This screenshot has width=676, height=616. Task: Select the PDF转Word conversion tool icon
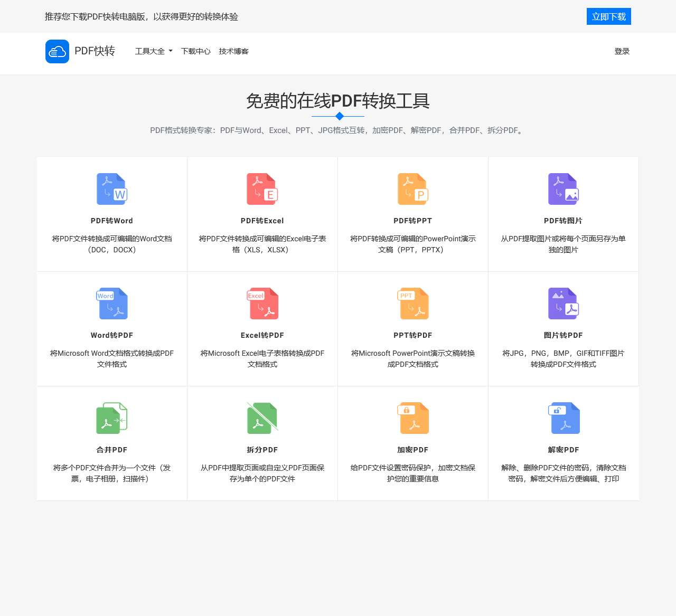111,189
